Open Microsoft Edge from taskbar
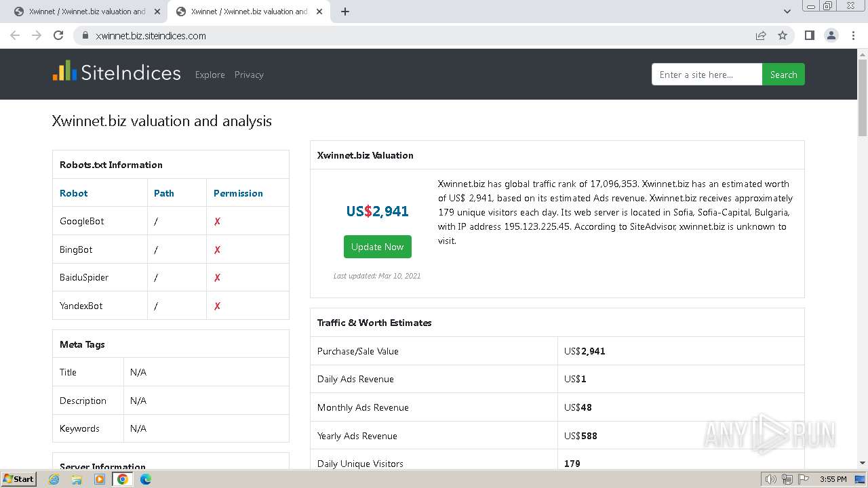Image resolution: width=868 pixels, height=488 pixels. (146, 479)
